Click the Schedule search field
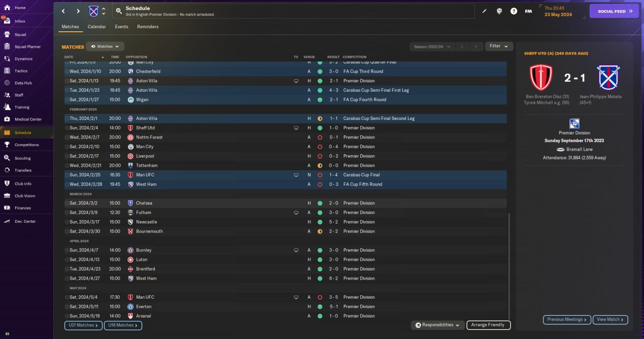Screen dimensions: 644x339 [293, 11]
